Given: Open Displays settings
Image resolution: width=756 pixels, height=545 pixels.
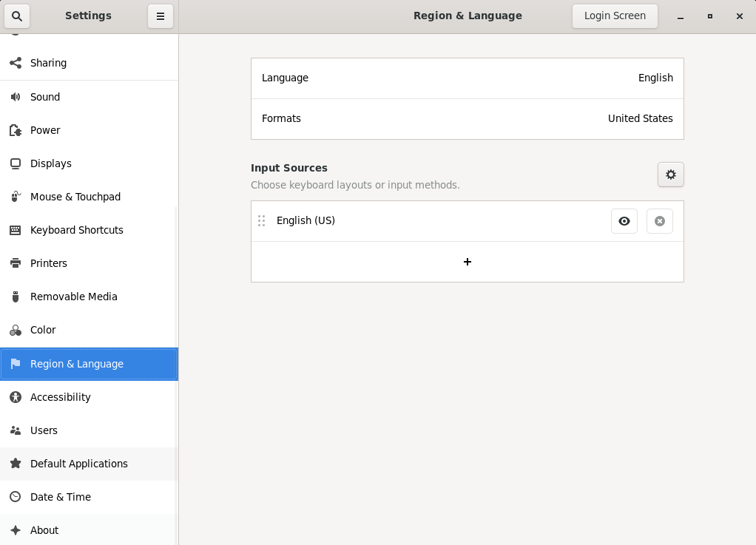Looking at the screenshot, I should 50,163.
